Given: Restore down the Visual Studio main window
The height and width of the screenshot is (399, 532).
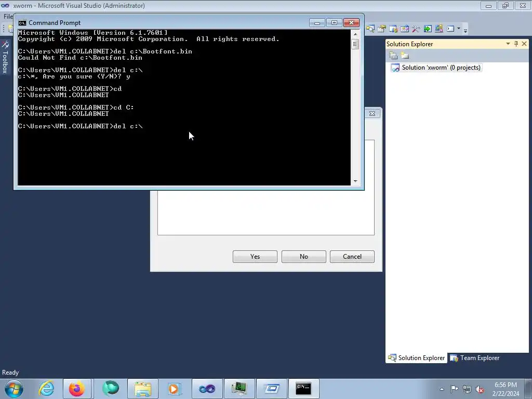Looking at the screenshot, I should [506, 6].
